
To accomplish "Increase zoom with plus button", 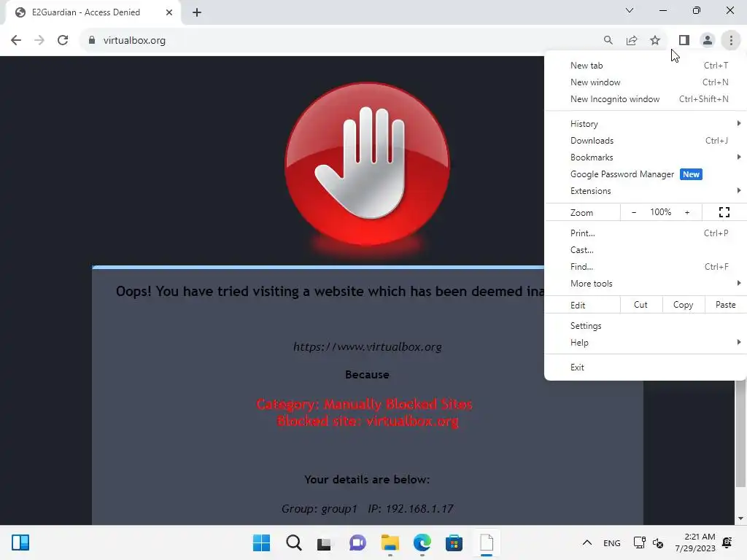I will (687, 212).
